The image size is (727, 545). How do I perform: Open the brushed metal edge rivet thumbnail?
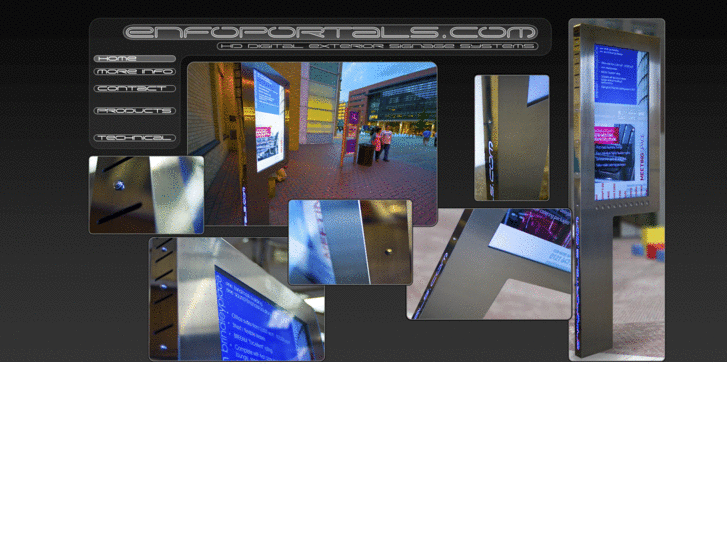tap(350, 242)
